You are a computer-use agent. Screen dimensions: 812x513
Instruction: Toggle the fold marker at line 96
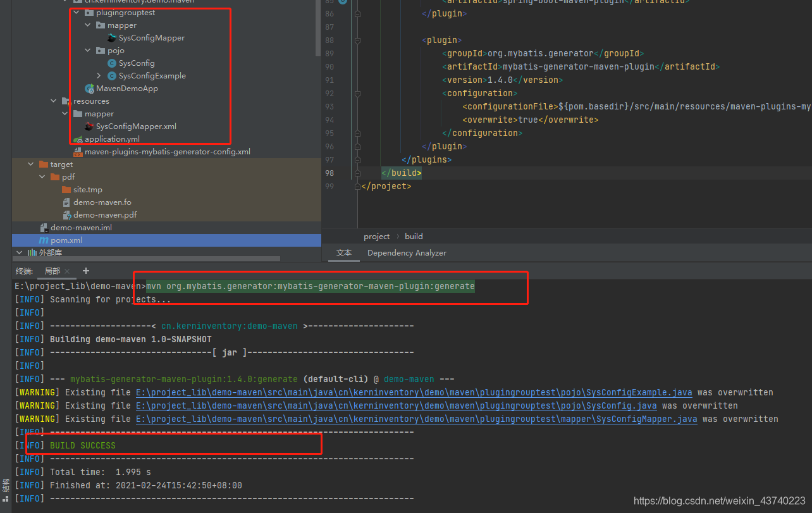point(357,146)
